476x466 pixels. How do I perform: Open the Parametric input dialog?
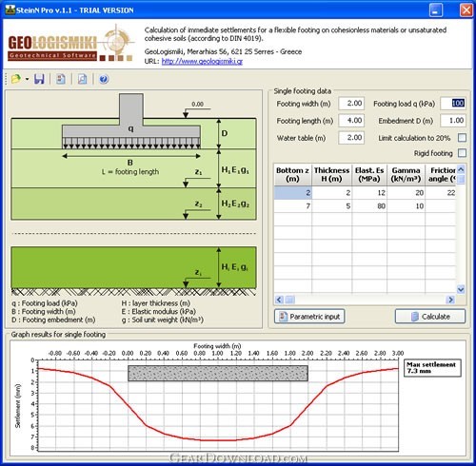(309, 317)
